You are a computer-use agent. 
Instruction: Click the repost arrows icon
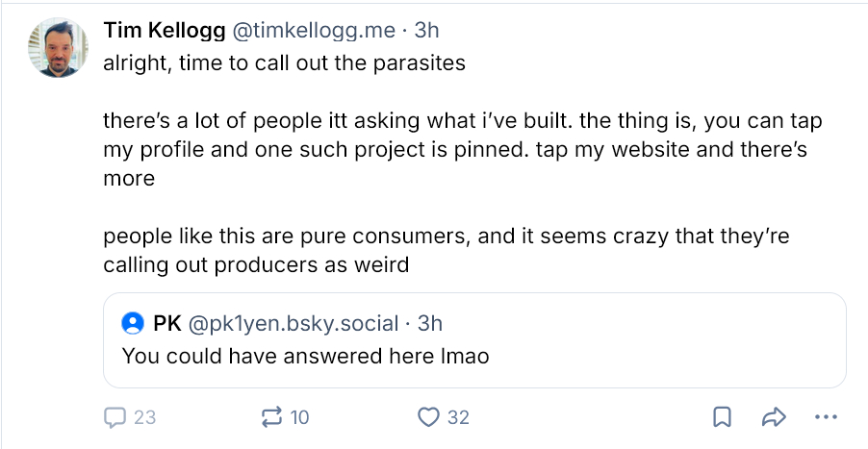[272, 417]
